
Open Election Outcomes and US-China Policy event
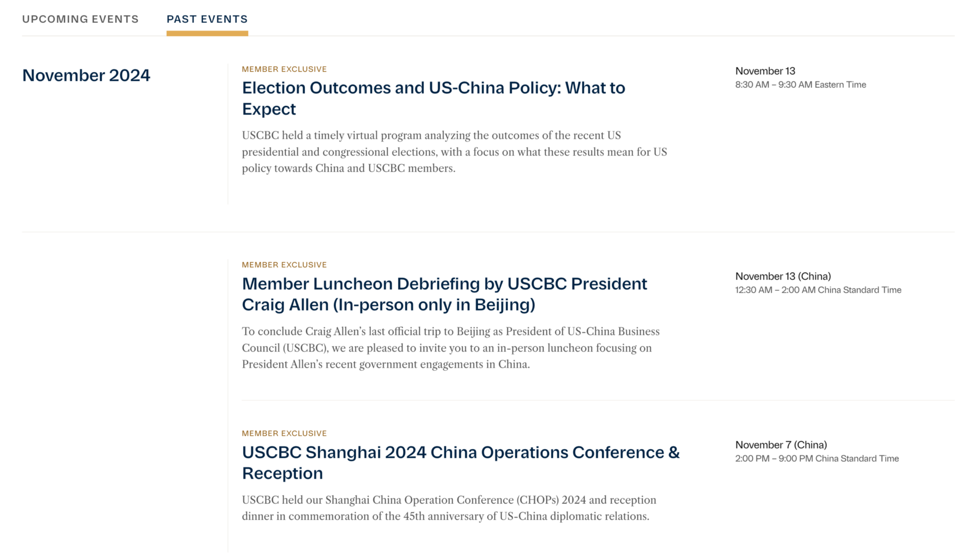pos(434,98)
